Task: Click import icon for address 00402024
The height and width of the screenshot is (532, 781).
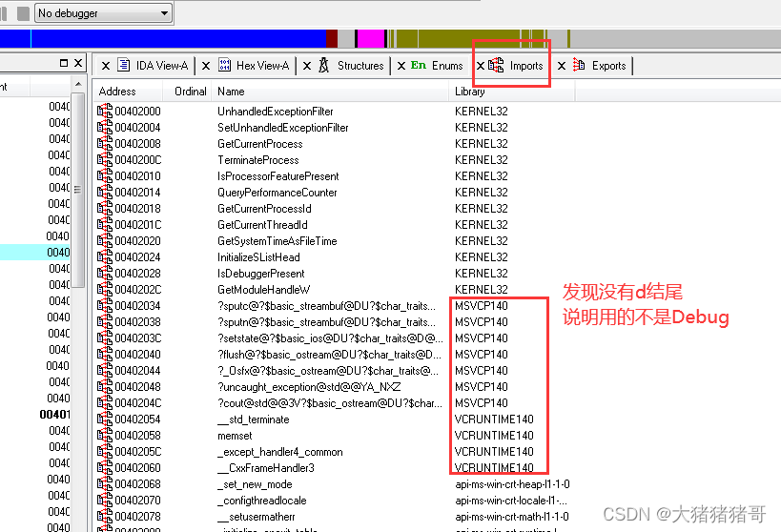Action: point(105,257)
